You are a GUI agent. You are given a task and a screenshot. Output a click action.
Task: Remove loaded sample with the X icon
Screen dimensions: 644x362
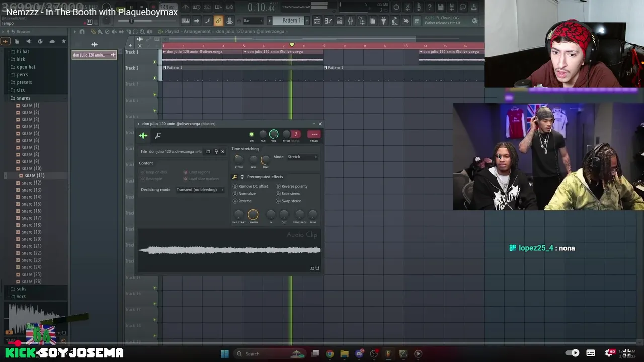tap(223, 151)
